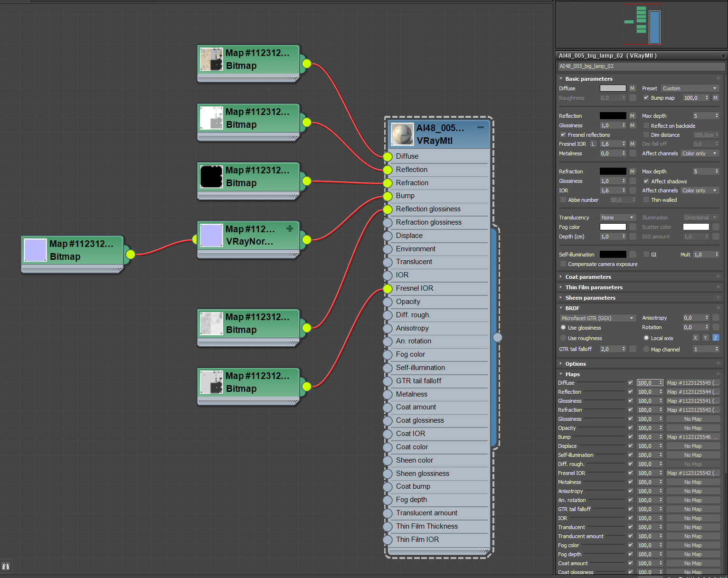Expand the VRayNormalMap node with plus icon
Screen dimensions: 728x578
pyautogui.click(x=290, y=228)
